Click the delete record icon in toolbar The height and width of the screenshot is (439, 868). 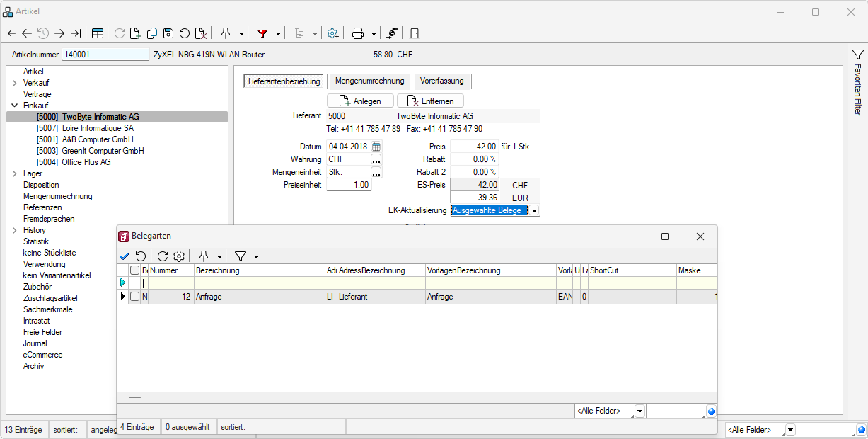click(201, 33)
